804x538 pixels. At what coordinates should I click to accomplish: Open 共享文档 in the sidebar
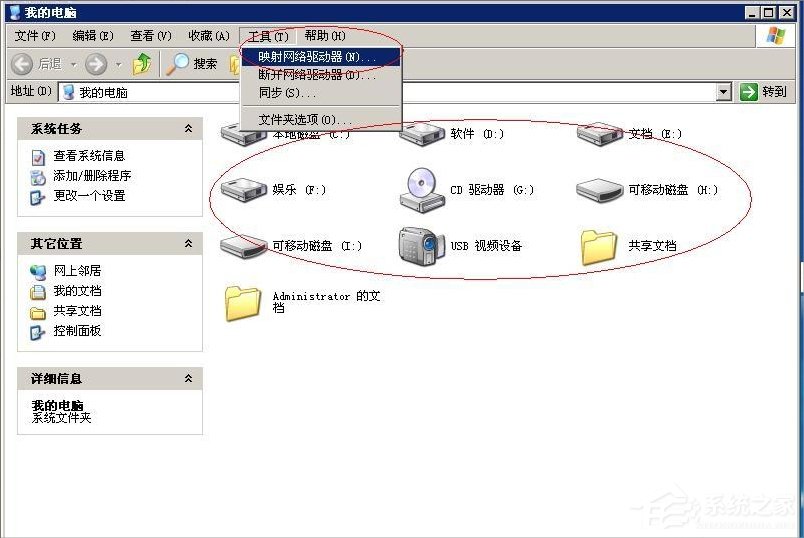(77, 311)
